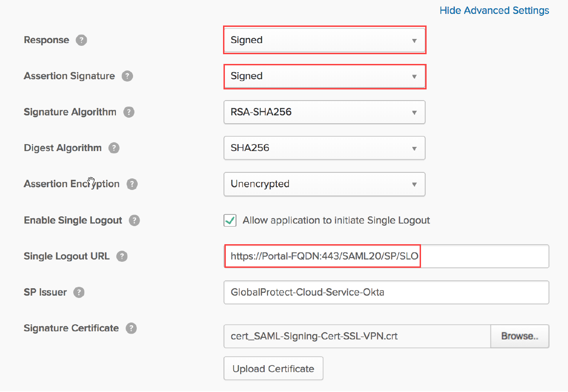Open Single Logout URL help icon
Viewport: 568px width, 392px height.
tap(122, 256)
